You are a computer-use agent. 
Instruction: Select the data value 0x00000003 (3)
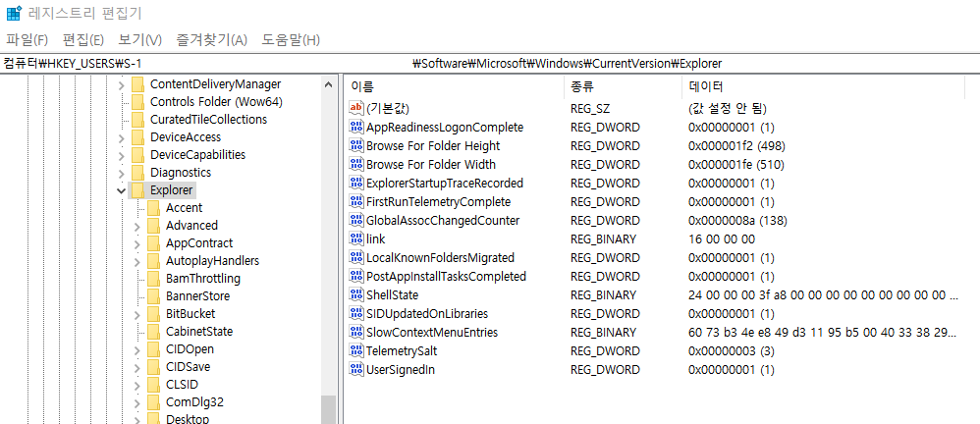pyautogui.click(x=731, y=351)
